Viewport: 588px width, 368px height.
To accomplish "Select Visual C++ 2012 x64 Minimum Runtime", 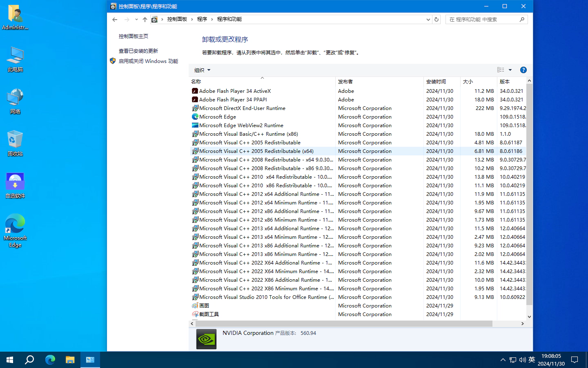I will coord(357,203).
